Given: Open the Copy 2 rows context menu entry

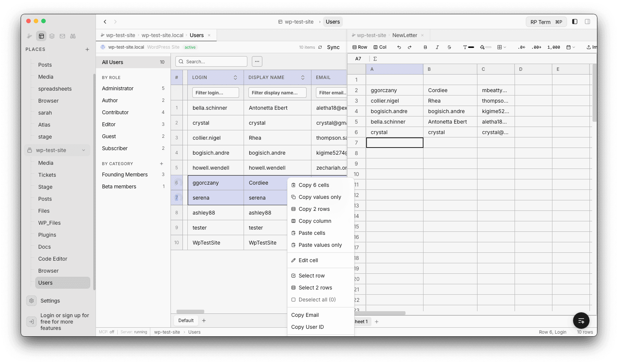Looking at the screenshot, I should [314, 209].
